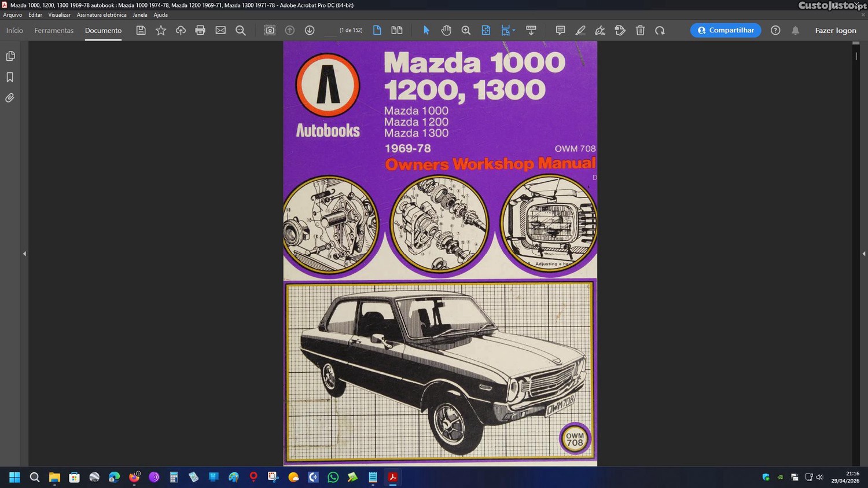868x488 pixels.
Task: Click the page number input field
Action: click(x=330, y=31)
